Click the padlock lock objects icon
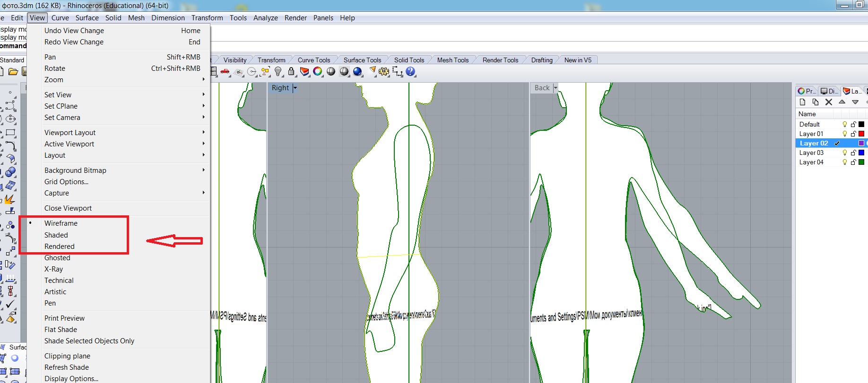Viewport: 868px width, 383px height. 291,72
